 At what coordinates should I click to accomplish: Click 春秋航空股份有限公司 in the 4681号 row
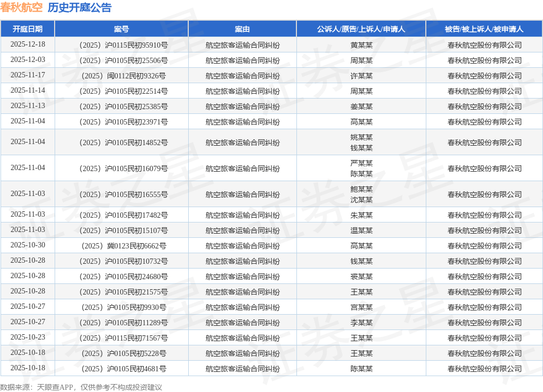tap(485, 369)
